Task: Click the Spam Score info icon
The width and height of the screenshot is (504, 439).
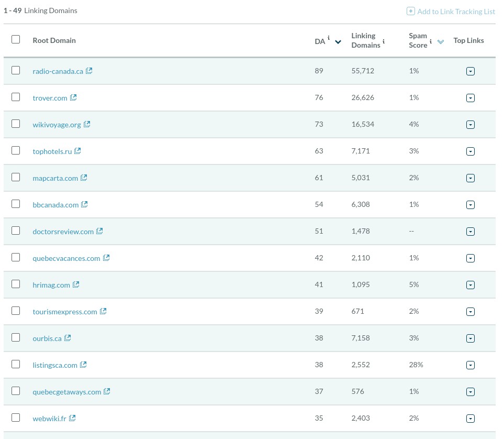Action: 431,41
